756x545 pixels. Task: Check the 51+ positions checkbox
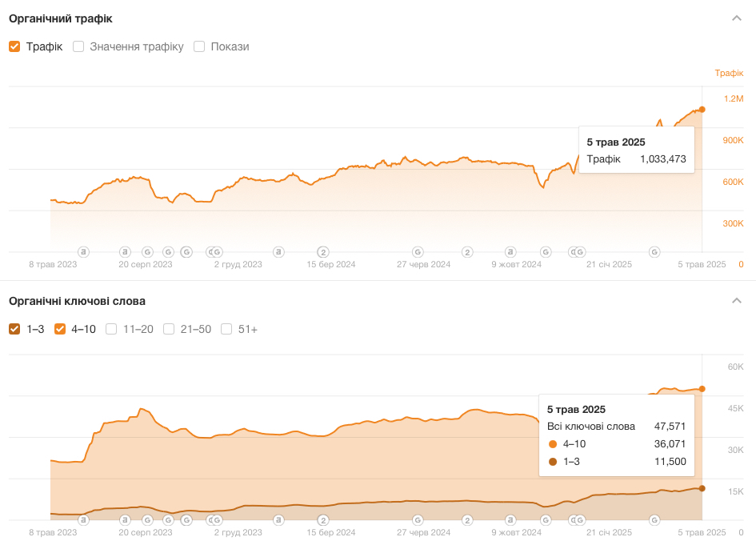click(x=226, y=329)
